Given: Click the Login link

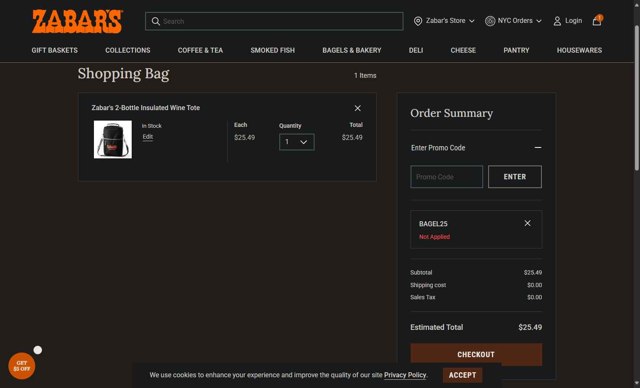Looking at the screenshot, I should (573, 21).
